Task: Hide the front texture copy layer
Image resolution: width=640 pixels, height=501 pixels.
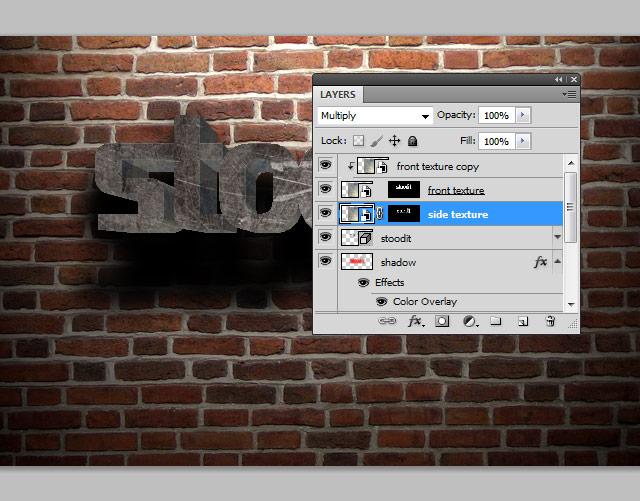Action: pos(325,165)
